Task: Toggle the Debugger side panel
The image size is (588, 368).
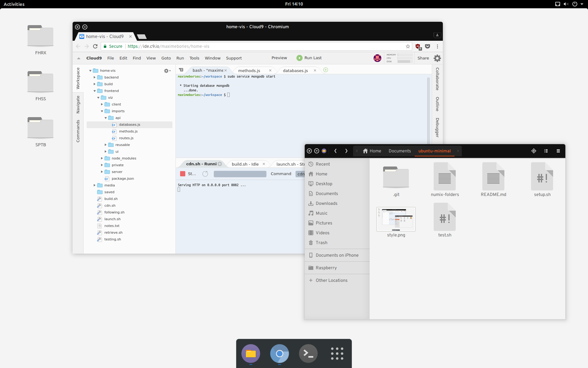Action: (437, 128)
